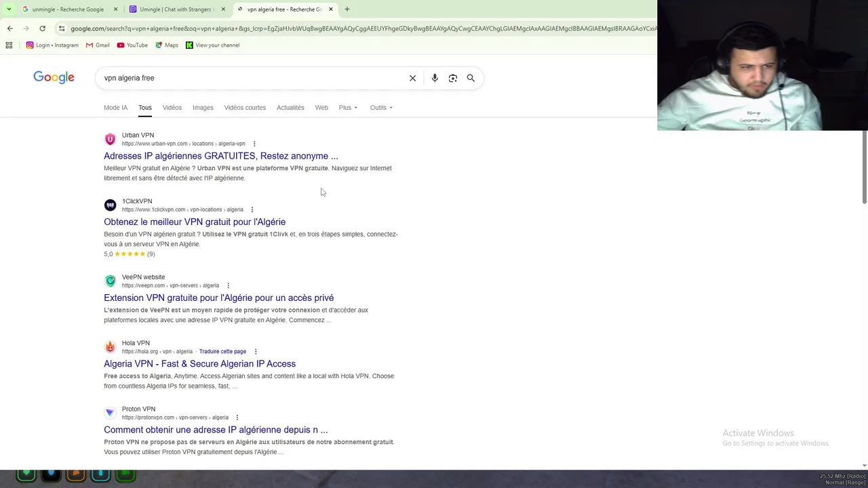Click the Google logo
The width and height of the screenshot is (868, 488).
[x=54, y=77]
